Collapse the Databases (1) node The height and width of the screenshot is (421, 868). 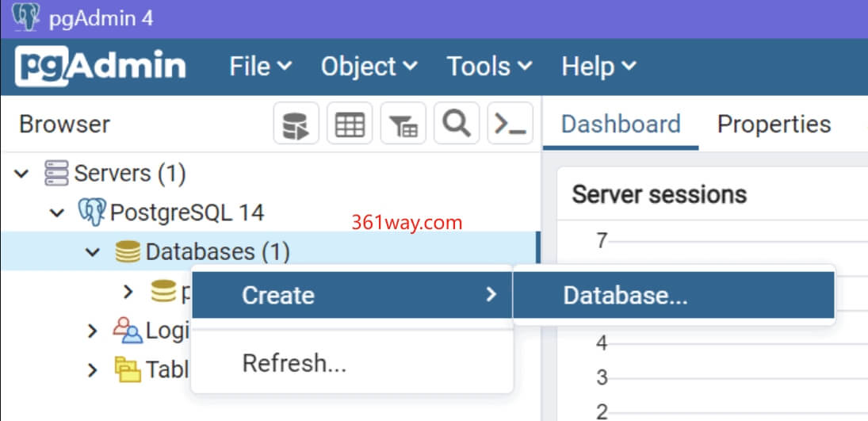coord(93,253)
